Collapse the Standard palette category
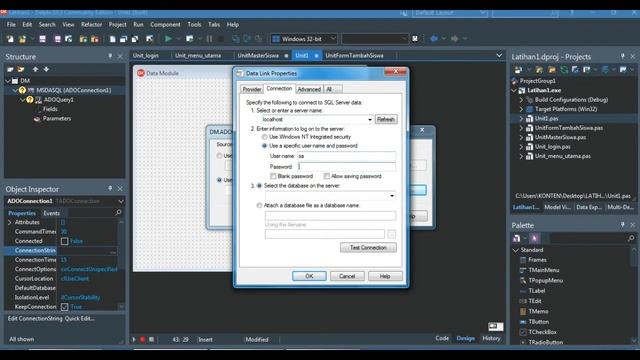The image size is (640, 360). [516, 250]
